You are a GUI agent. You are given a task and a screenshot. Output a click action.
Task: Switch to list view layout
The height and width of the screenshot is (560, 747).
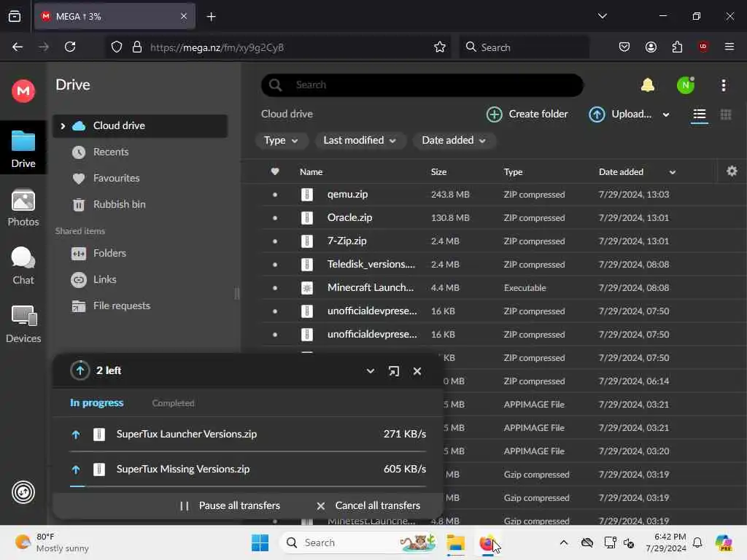700,114
